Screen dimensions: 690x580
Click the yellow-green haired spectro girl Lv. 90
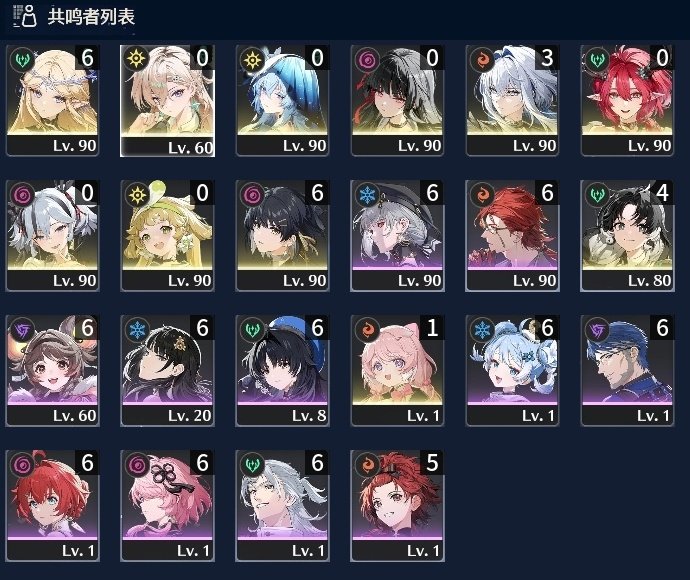coord(167,235)
